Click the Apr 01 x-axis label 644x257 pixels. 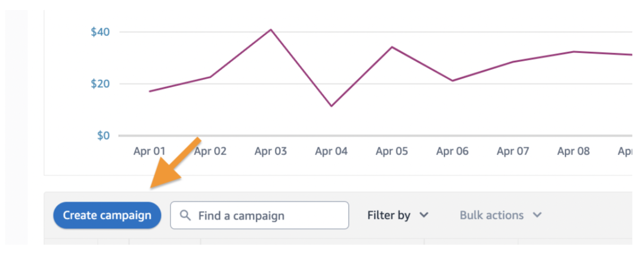click(x=149, y=151)
